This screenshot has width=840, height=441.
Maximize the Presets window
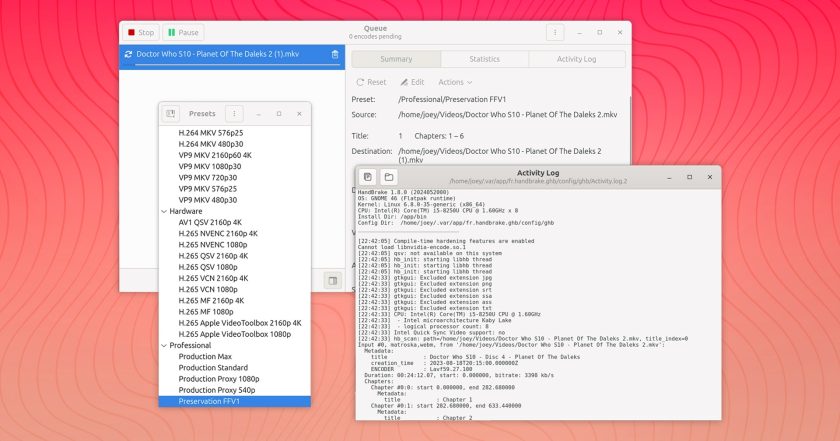click(x=279, y=114)
